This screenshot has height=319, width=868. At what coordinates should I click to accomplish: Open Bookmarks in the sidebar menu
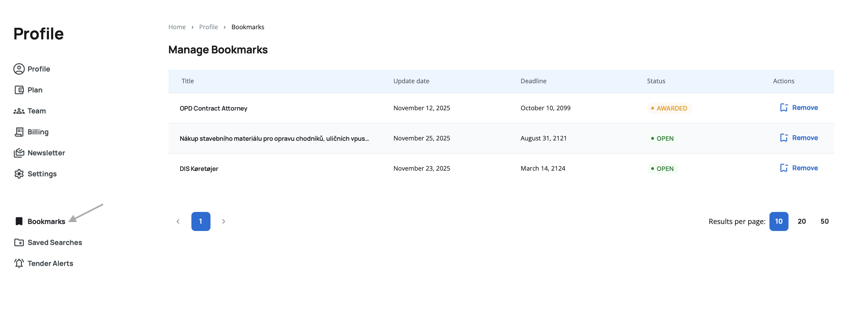46,221
